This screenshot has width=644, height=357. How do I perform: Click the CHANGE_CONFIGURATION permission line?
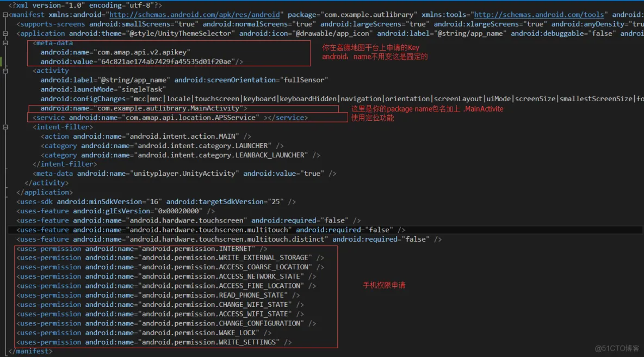(x=166, y=324)
